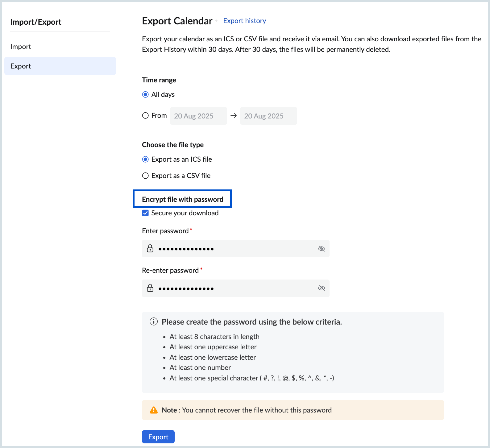Choose Export as a CSV file
The image size is (490, 448).
(145, 176)
